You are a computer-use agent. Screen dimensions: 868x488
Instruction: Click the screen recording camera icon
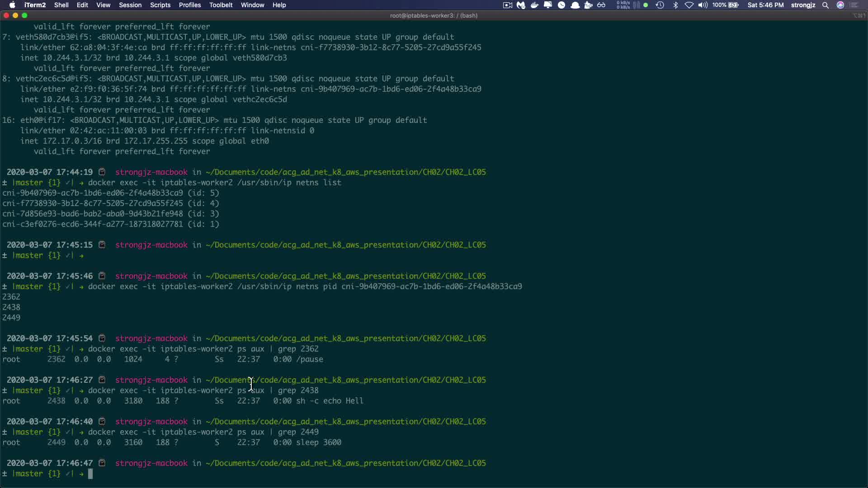click(508, 5)
